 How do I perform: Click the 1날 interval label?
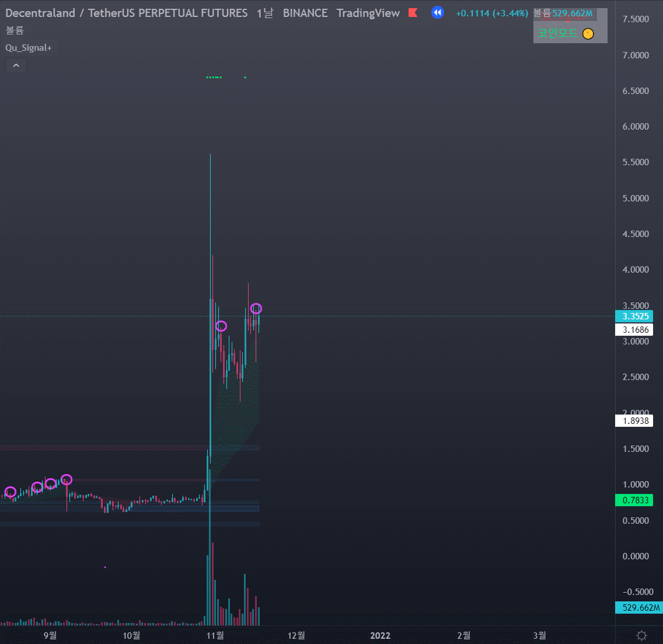[265, 13]
